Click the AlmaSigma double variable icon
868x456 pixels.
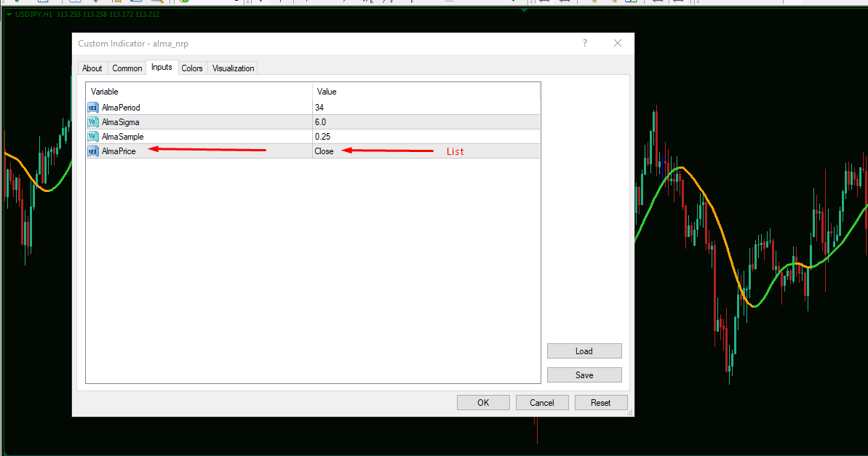(x=93, y=121)
